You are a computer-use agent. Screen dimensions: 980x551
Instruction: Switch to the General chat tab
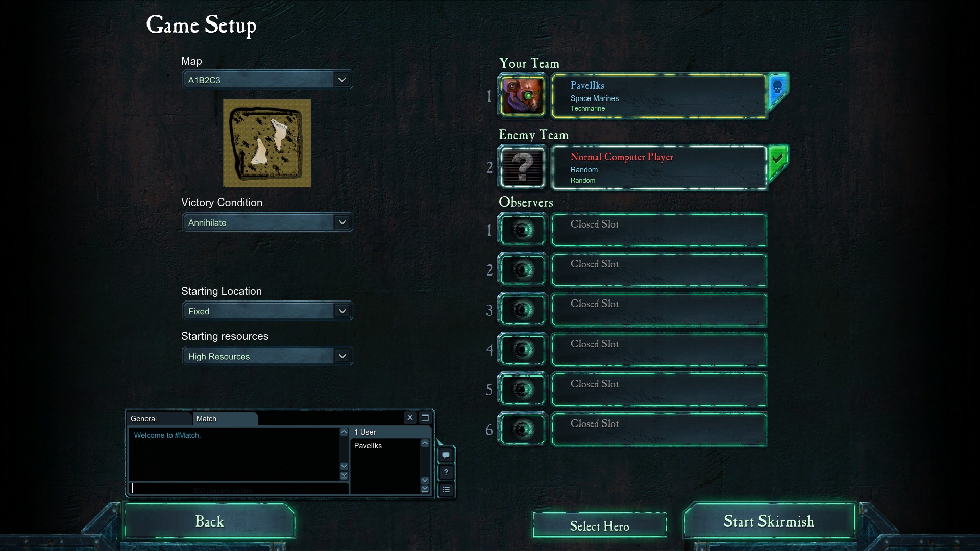point(159,419)
